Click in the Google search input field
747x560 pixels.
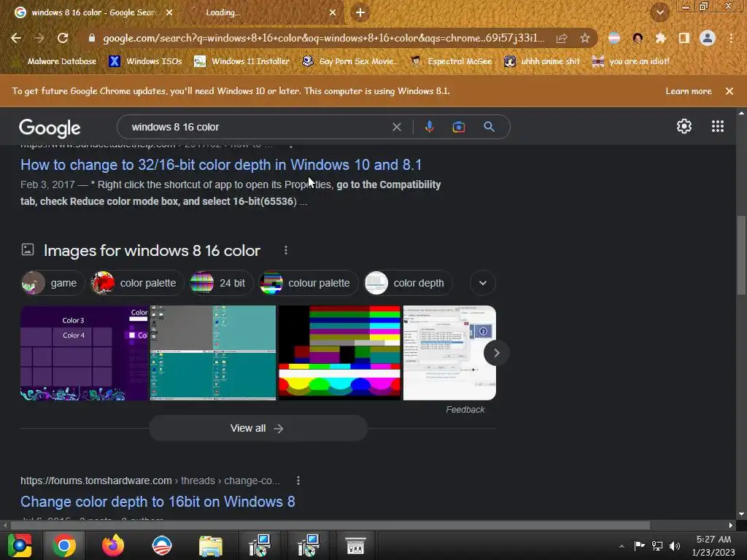(x=258, y=127)
